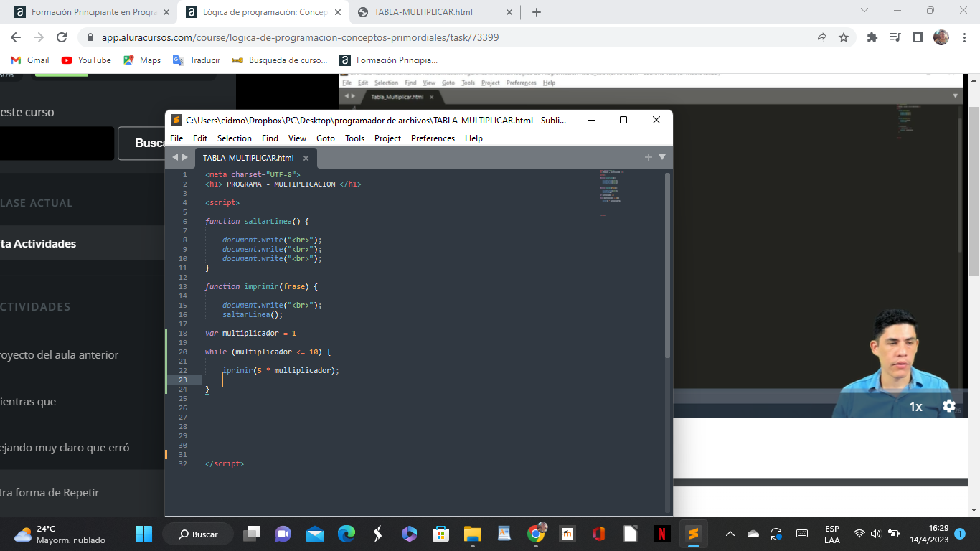Open Chrome media control icon
The image size is (980, 551).
click(x=895, y=37)
